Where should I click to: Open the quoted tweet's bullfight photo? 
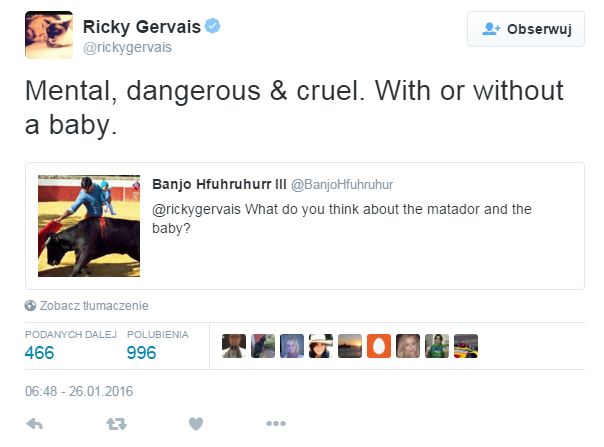pyautogui.click(x=89, y=226)
